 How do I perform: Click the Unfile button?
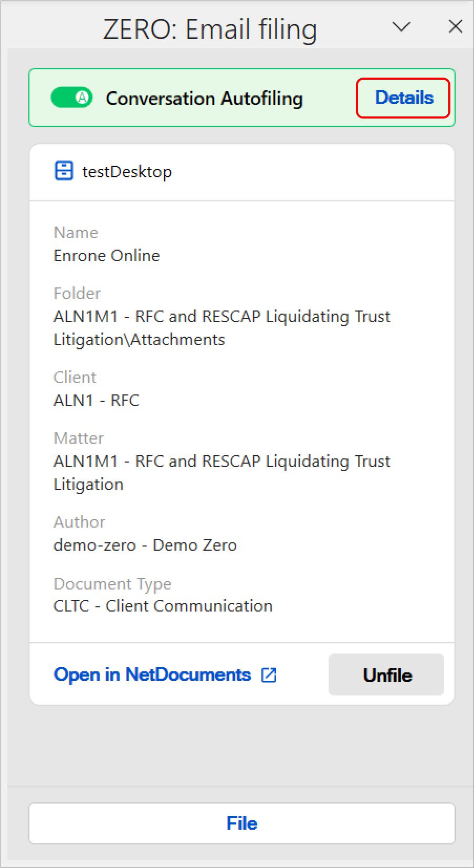click(x=386, y=675)
